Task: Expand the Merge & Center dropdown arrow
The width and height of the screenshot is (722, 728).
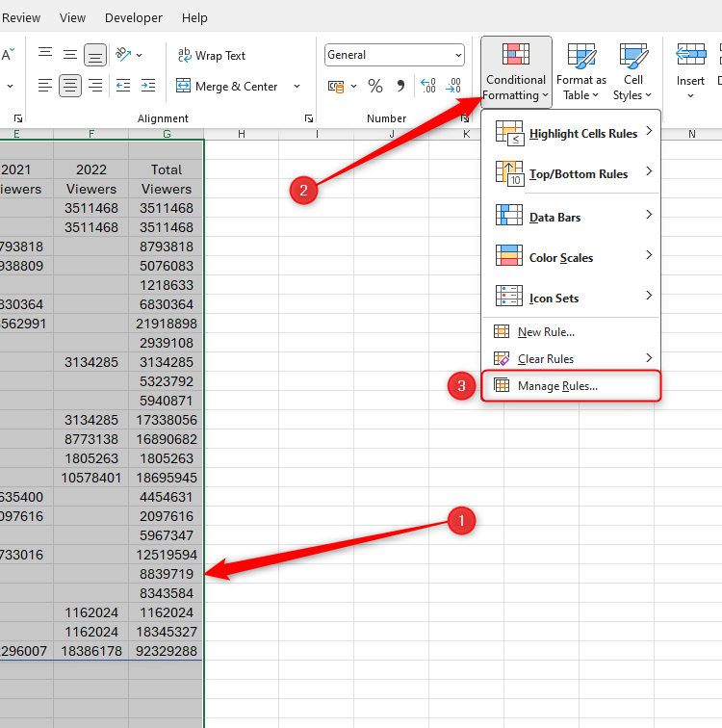Action: (297, 87)
